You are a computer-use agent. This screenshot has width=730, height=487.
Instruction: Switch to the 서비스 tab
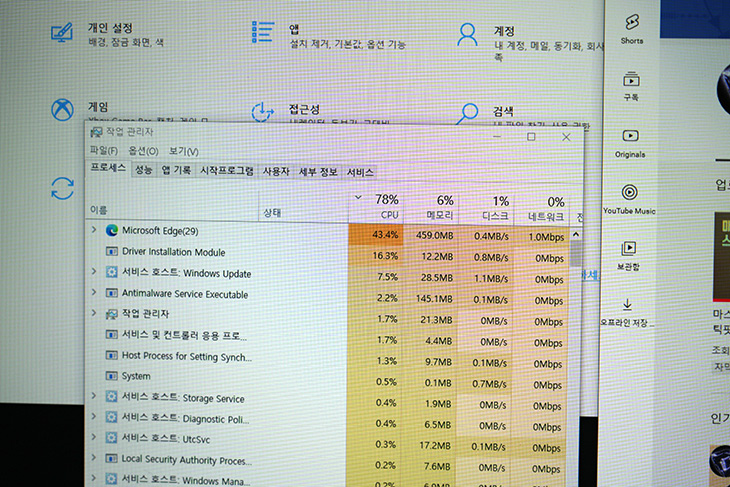[360, 172]
